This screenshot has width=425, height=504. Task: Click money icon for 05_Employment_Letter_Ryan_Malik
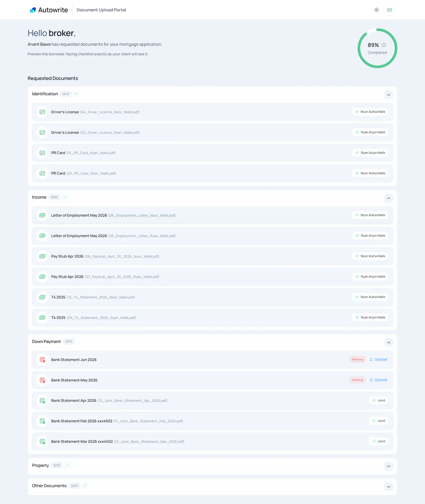tap(42, 236)
